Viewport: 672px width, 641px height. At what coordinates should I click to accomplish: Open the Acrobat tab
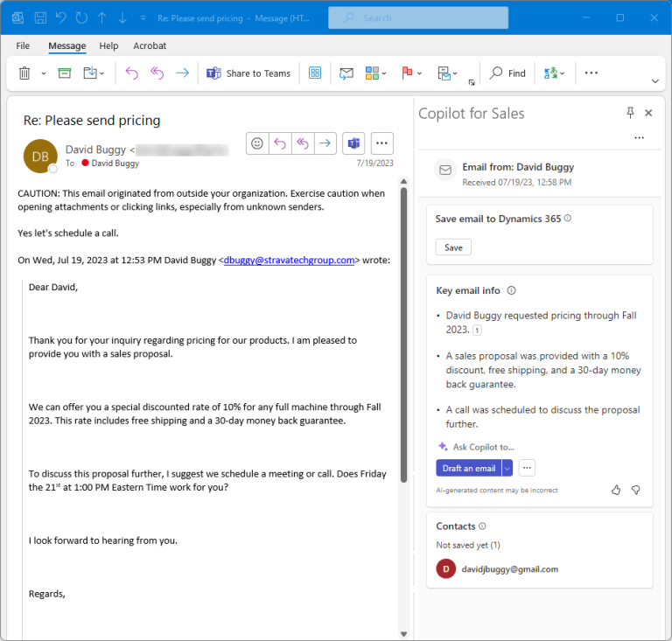point(150,45)
